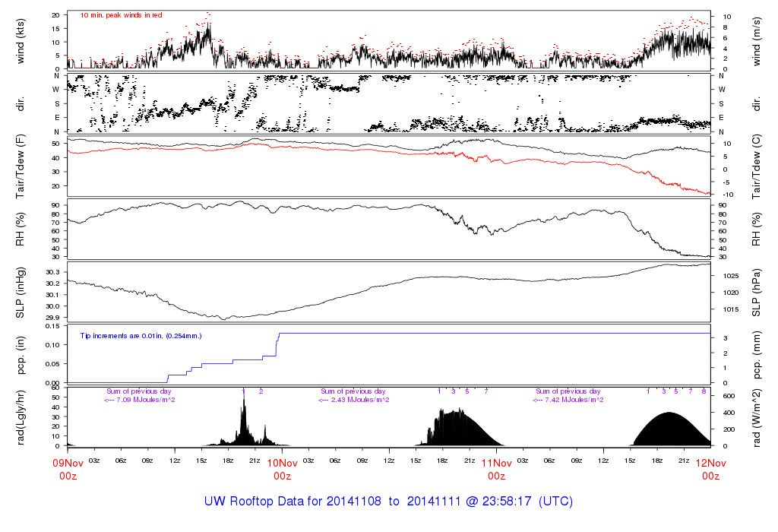Click the "wind (kts)" axis label
Screen dimensions: 778x532
click(x=22, y=40)
